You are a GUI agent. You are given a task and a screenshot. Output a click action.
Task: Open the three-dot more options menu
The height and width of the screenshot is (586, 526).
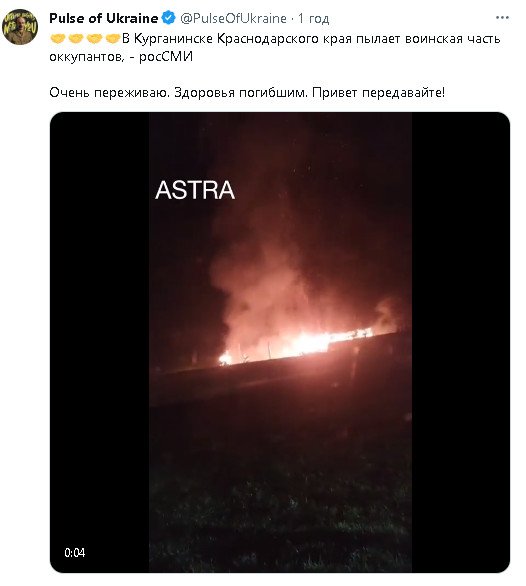(502, 18)
